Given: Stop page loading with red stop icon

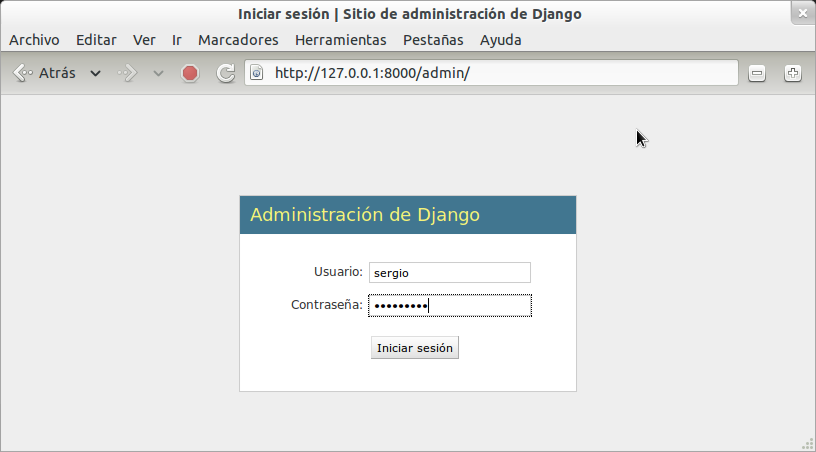Looking at the screenshot, I should (x=190, y=73).
